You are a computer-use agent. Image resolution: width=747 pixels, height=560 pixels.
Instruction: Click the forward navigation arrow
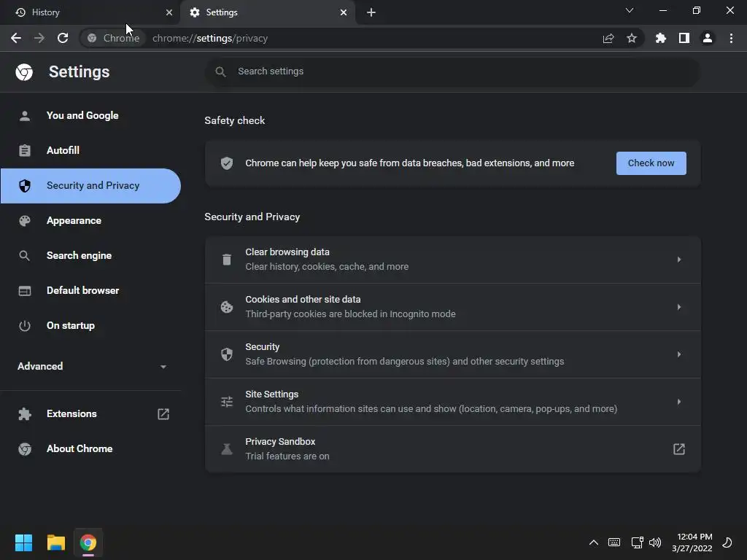[39, 38]
